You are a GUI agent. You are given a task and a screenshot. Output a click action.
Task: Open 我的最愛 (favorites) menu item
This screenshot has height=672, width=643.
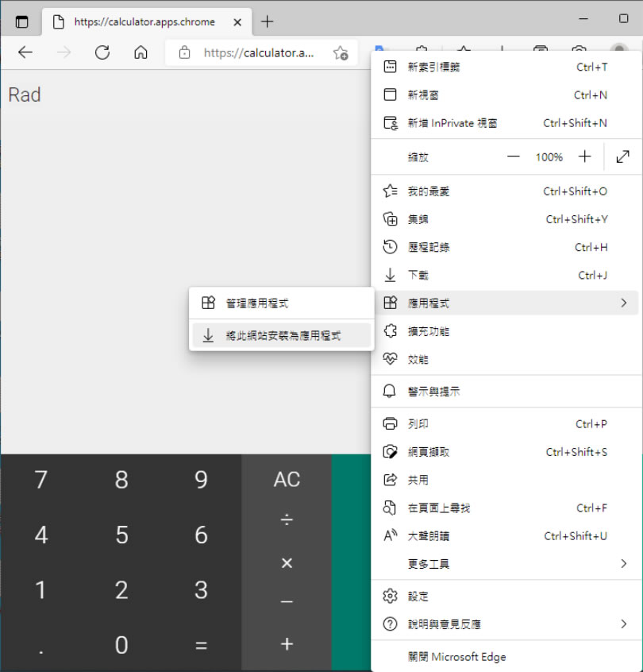(505, 191)
